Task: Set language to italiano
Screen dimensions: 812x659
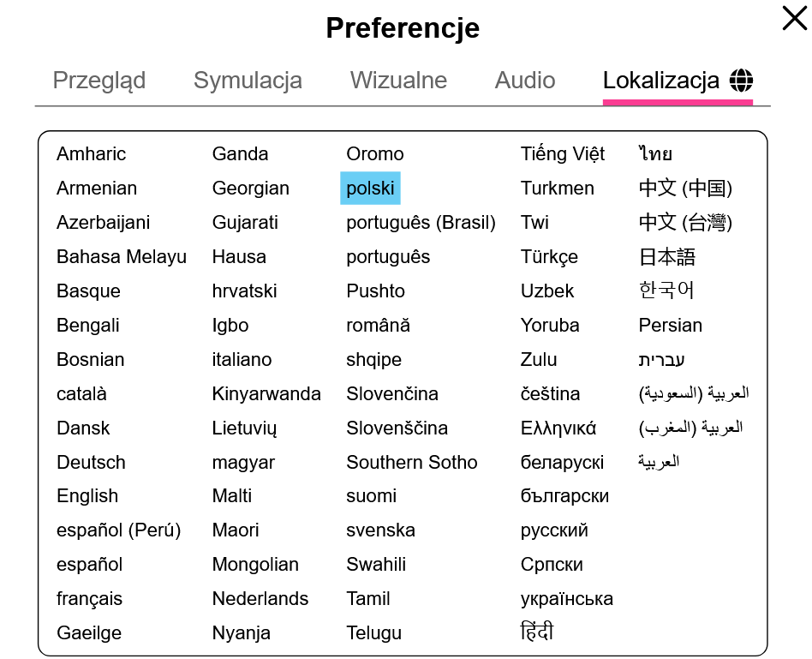Action: point(242,360)
